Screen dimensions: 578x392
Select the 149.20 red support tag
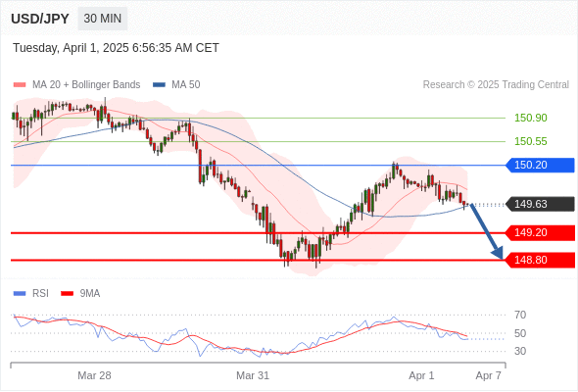tap(540, 232)
